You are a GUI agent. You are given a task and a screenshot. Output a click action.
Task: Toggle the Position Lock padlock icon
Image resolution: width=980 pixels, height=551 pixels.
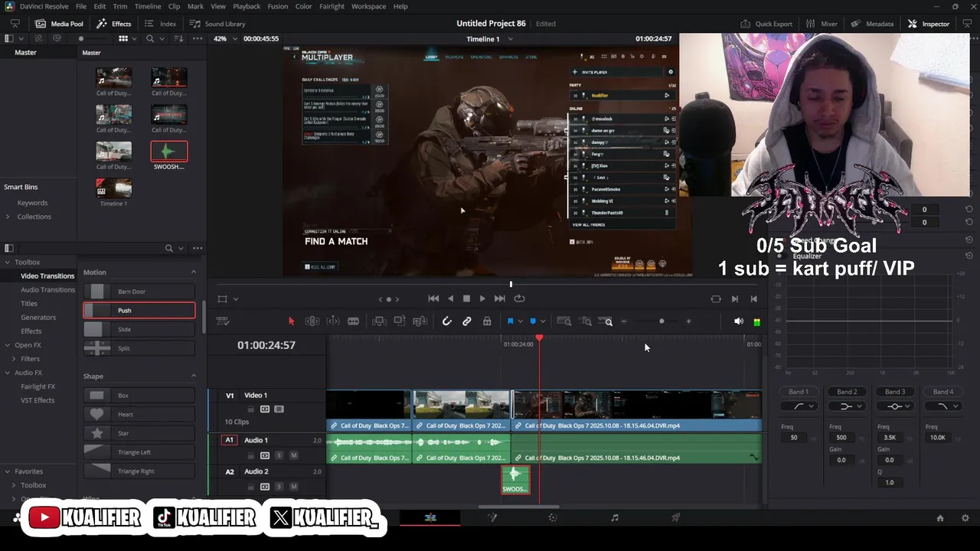tap(487, 321)
